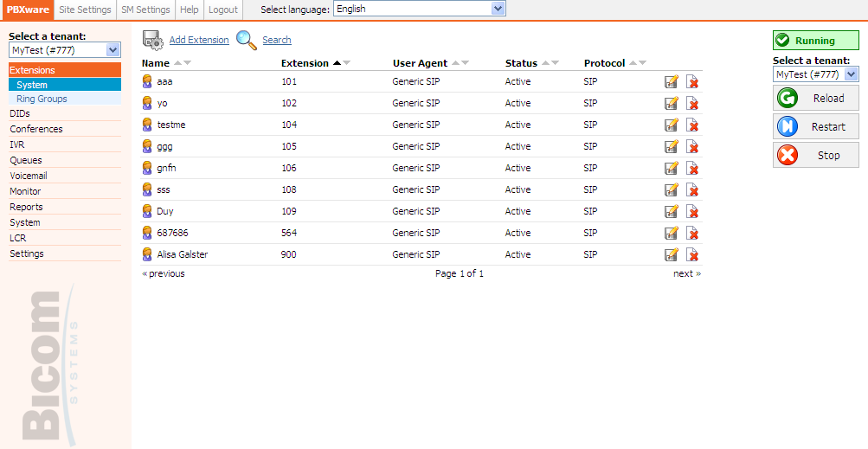The image size is (868, 449).
Task: Click the edit icon for Alisa Galster
Action: (671, 255)
